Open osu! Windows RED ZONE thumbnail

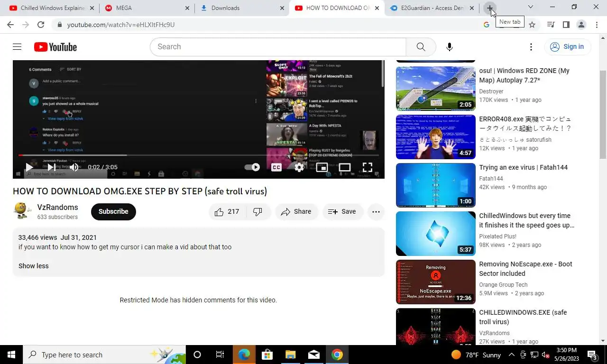tap(435, 89)
